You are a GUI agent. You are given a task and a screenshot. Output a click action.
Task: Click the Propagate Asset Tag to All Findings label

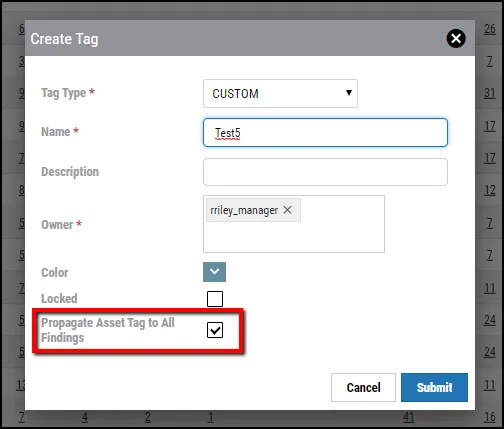coord(108,330)
